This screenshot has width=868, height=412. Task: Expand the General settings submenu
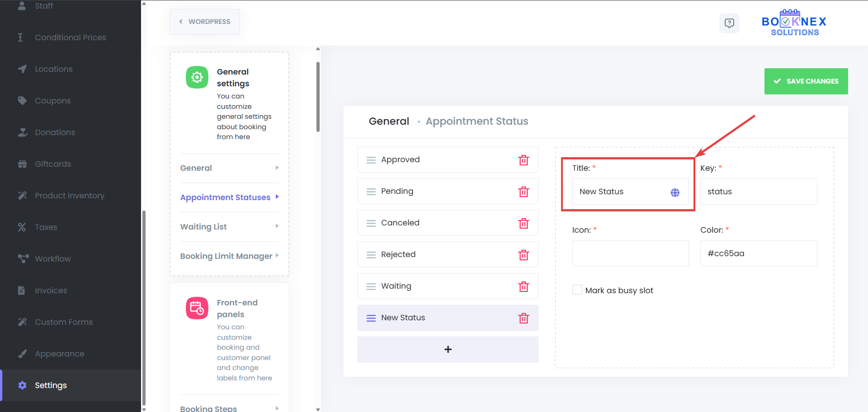click(x=229, y=168)
